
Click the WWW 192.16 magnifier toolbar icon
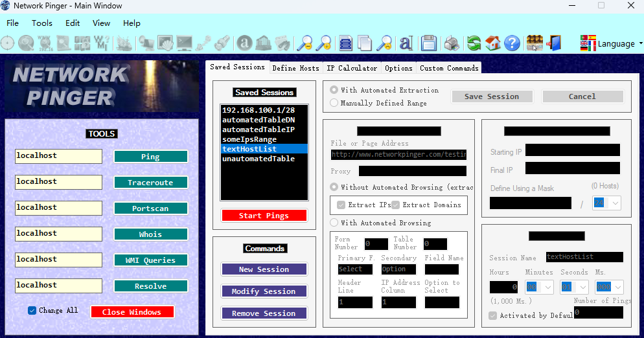(44, 43)
